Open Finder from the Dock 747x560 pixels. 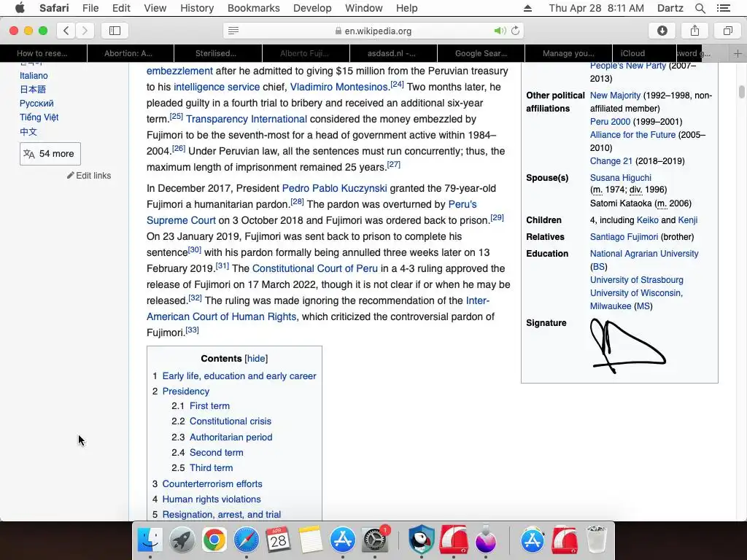[150, 540]
